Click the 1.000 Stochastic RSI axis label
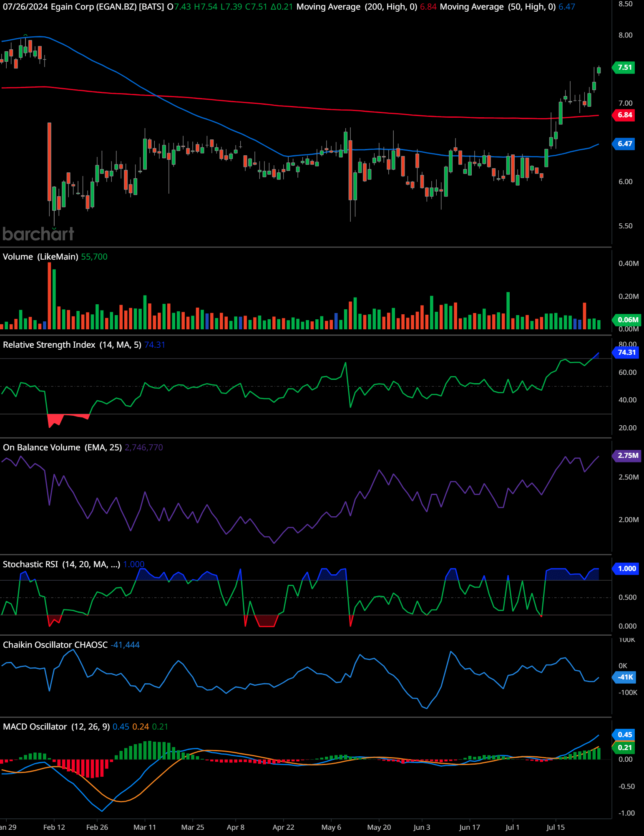The height and width of the screenshot is (836, 644). coord(626,569)
